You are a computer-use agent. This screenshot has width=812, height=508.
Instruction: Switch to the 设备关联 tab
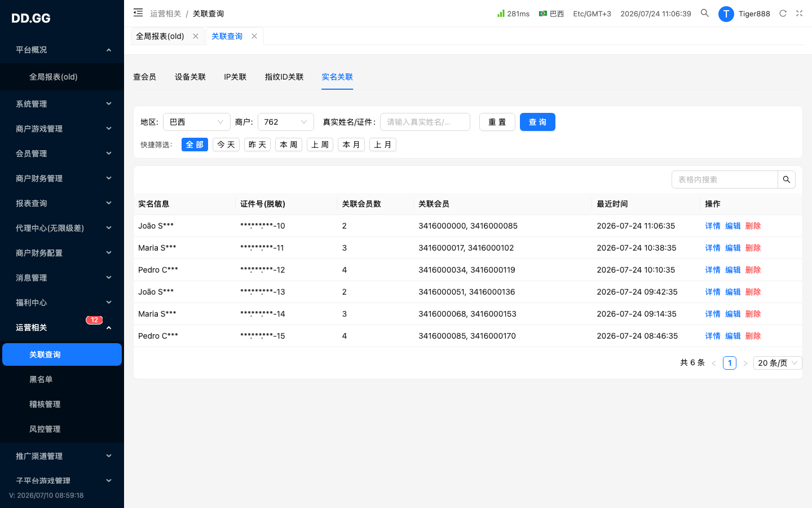coord(190,77)
